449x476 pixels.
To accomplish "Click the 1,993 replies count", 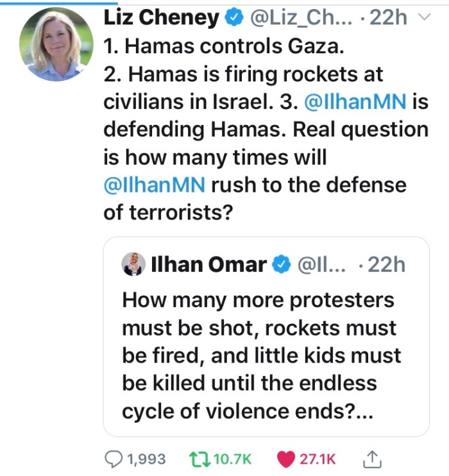I will (146, 459).
